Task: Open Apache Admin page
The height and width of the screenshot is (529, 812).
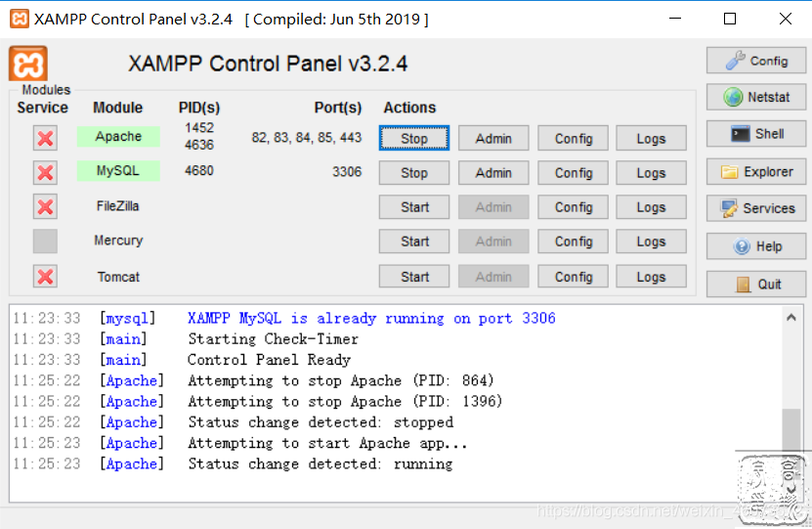Action: coord(493,138)
